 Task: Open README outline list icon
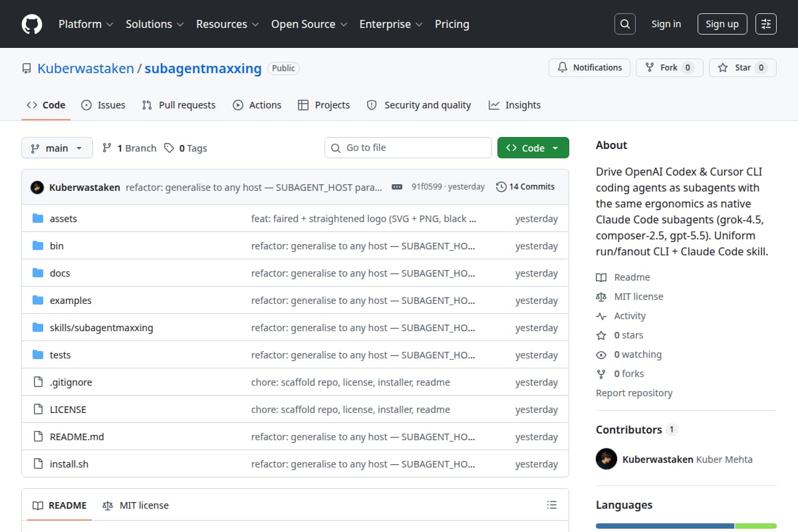point(551,505)
